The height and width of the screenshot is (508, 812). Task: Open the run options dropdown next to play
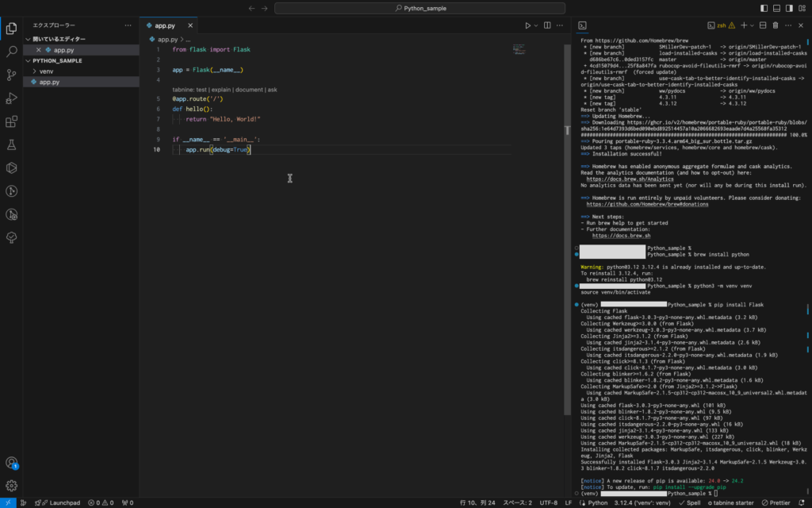(x=537, y=25)
